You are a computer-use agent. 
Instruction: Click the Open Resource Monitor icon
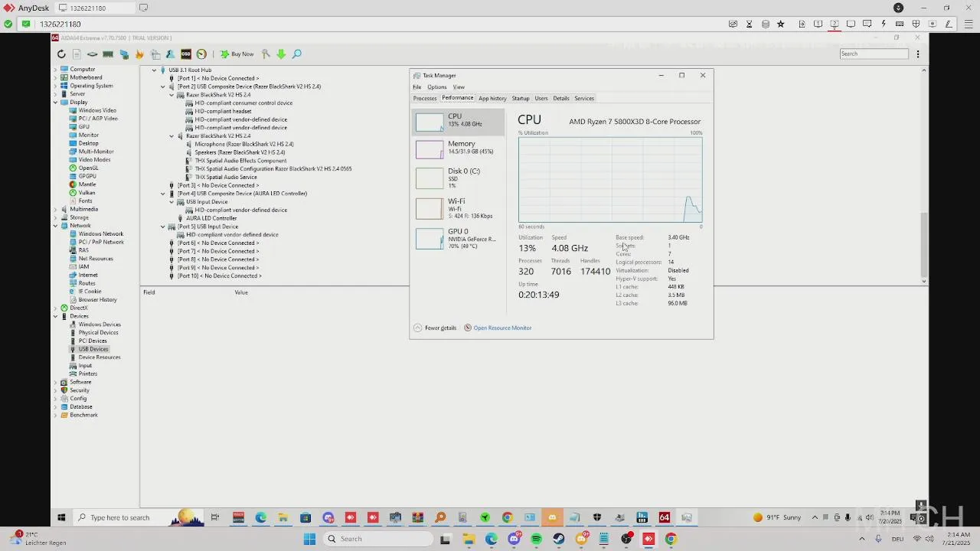(x=468, y=328)
